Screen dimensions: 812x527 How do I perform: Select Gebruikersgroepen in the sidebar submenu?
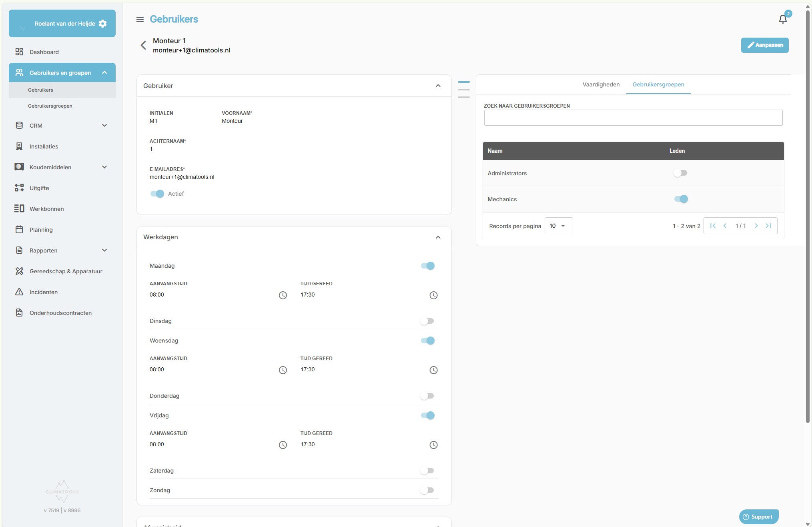point(50,106)
